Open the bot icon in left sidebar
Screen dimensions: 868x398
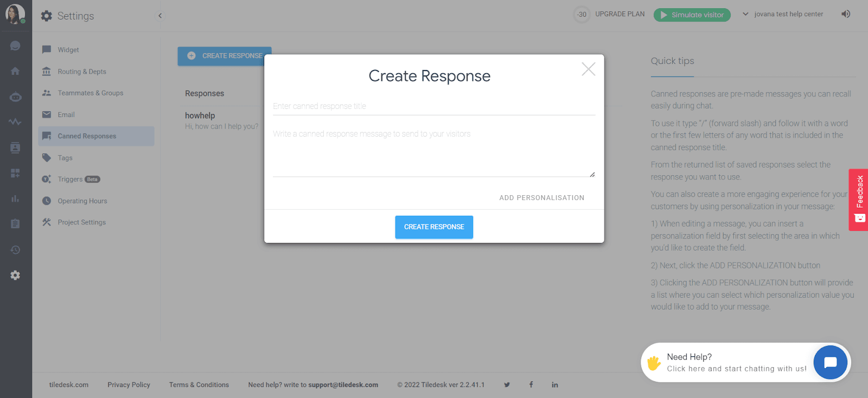coord(15,97)
